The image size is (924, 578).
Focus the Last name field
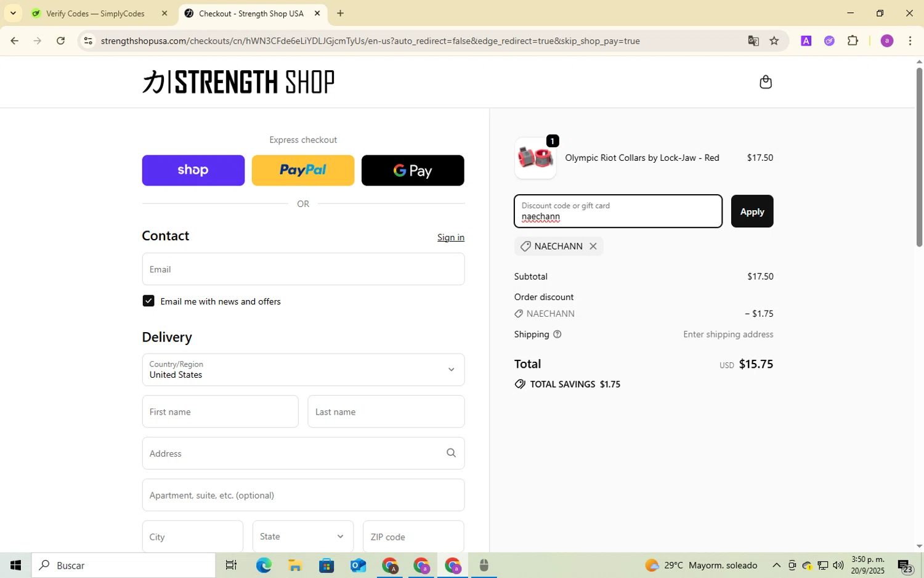[386, 412]
